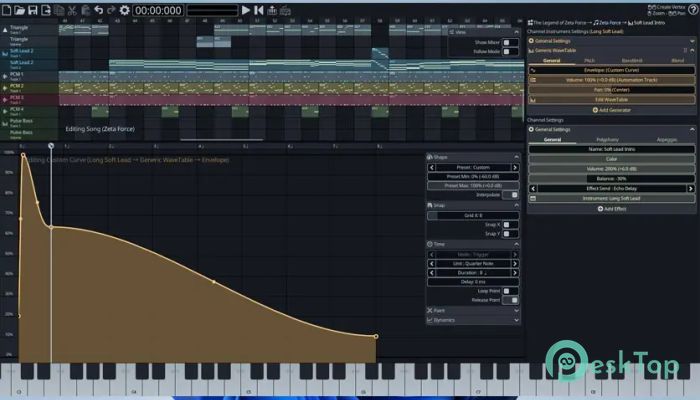Adjust the Pan 0% (Center) slider
Viewport: 700px width, 400px height.
611,90
